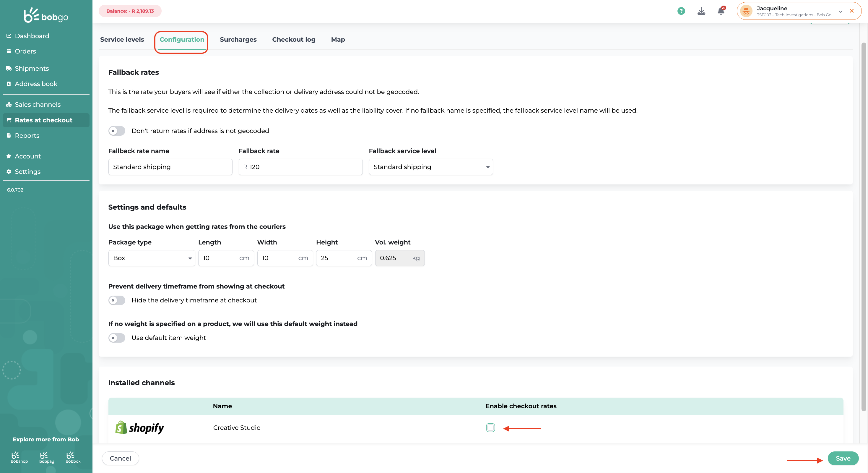Screen dimensions: 868x473
Task: Click the Reports document icon
Action: point(9,135)
